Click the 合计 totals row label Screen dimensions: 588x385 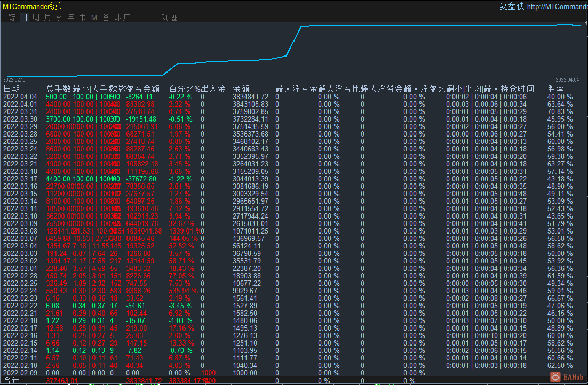11,381
